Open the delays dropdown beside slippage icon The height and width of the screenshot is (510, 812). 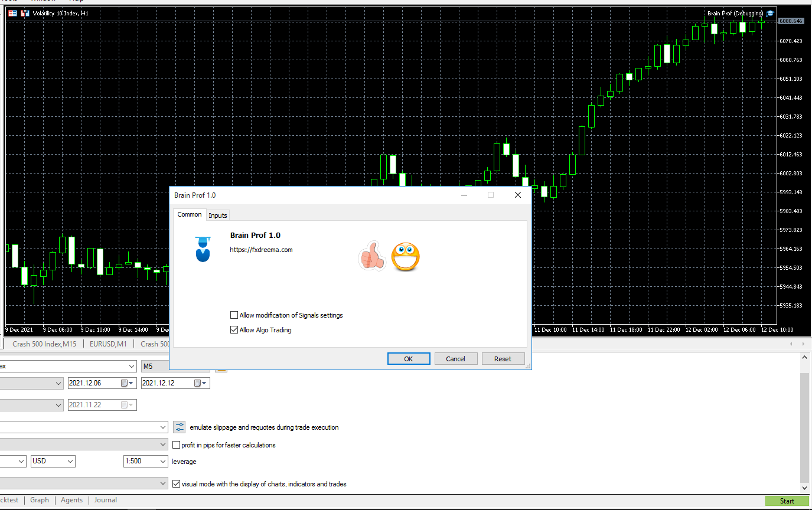click(164, 427)
